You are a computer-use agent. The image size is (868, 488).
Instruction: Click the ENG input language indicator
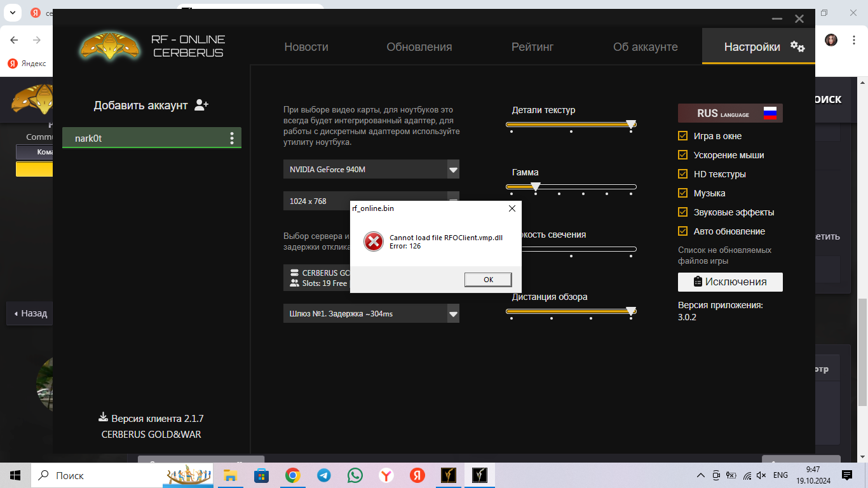click(x=780, y=475)
